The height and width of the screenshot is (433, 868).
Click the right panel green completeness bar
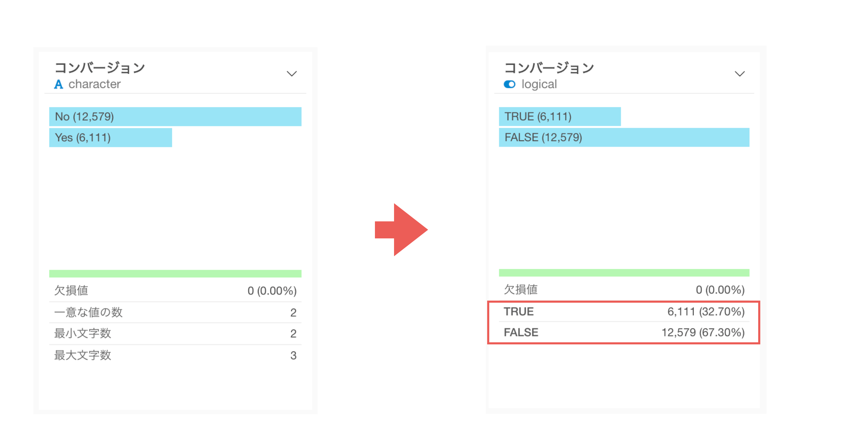(624, 272)
